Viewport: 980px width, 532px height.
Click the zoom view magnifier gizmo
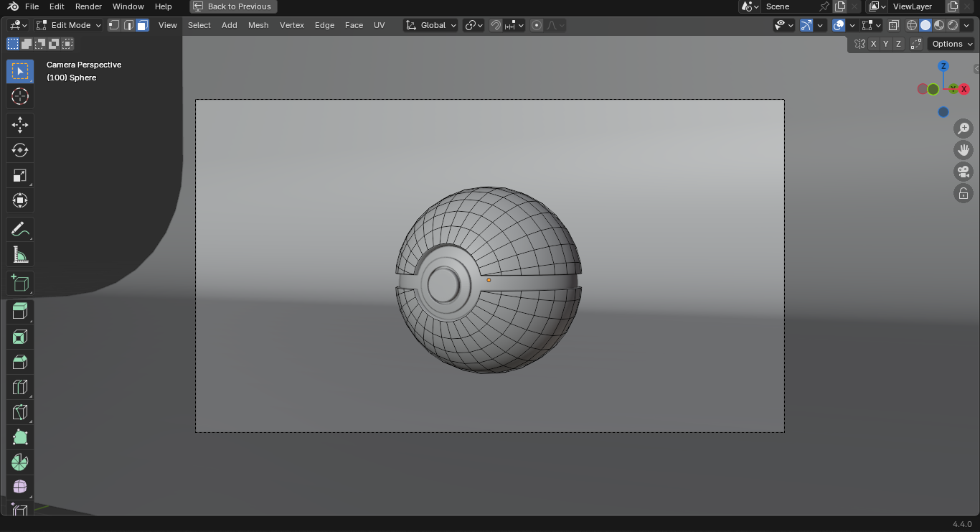click(963, 129)
